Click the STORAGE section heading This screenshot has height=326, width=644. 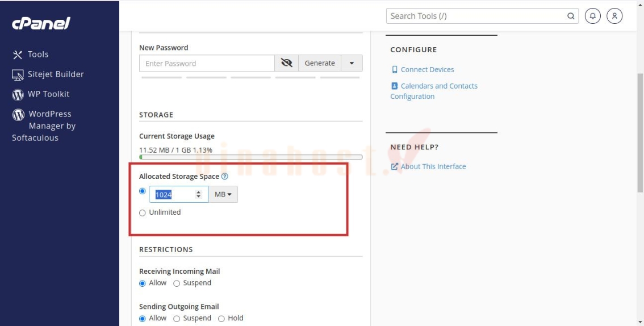tap(156, 115)
